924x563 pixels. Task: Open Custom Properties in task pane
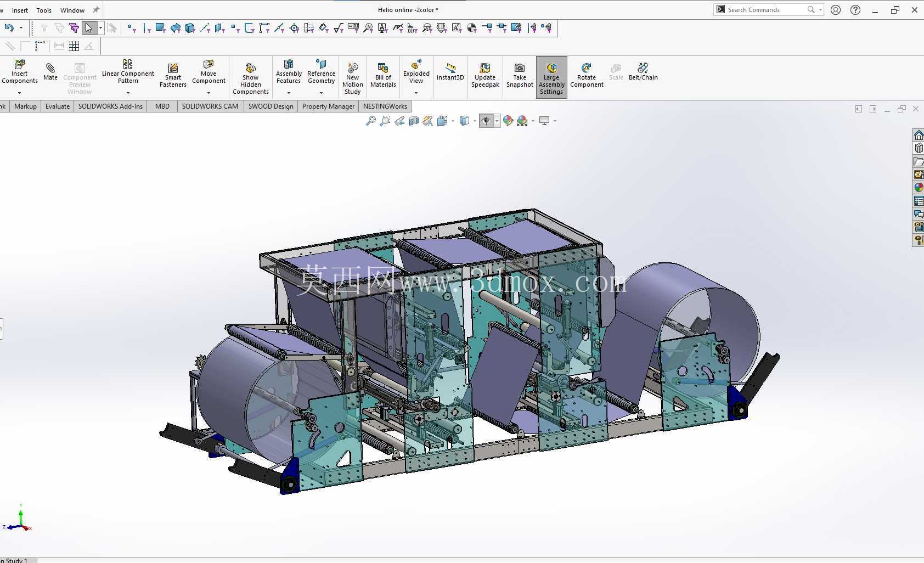tap(918, 201)
